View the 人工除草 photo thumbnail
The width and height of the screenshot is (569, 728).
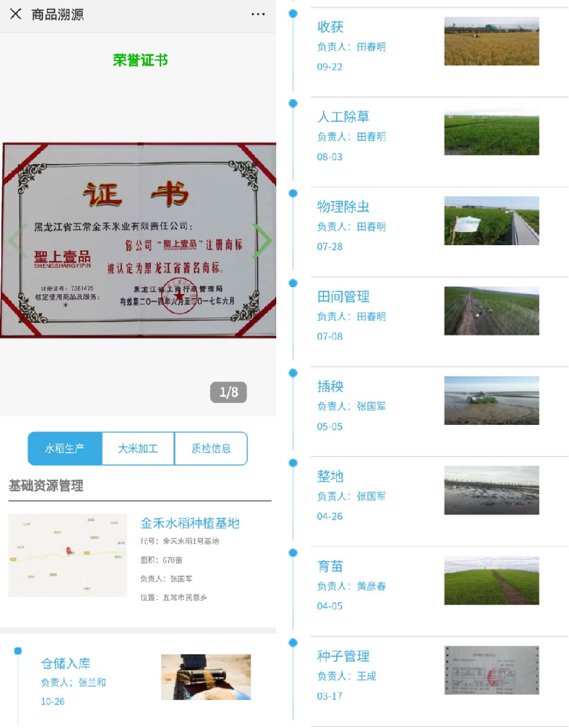tap(491, 132)
